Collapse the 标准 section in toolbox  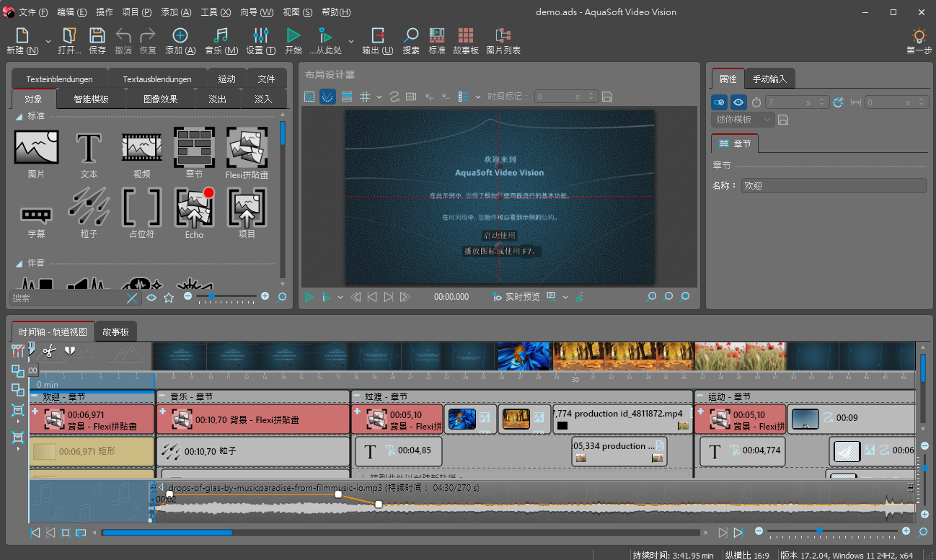click(x=19, y=116)
